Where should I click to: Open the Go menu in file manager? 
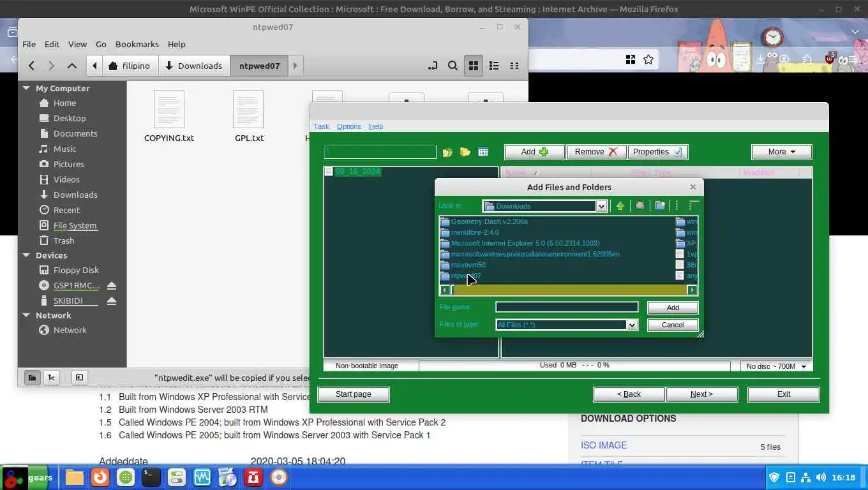point(101,44)
